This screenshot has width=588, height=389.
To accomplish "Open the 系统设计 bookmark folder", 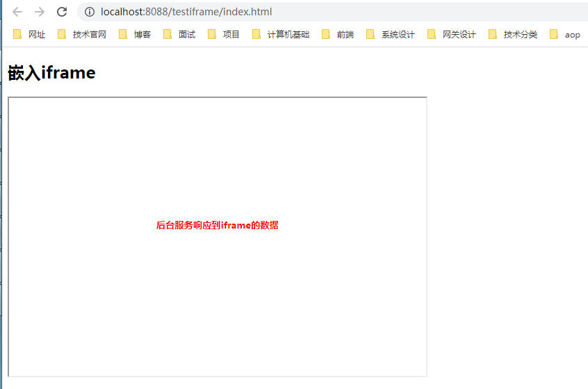I will point(391,35).
